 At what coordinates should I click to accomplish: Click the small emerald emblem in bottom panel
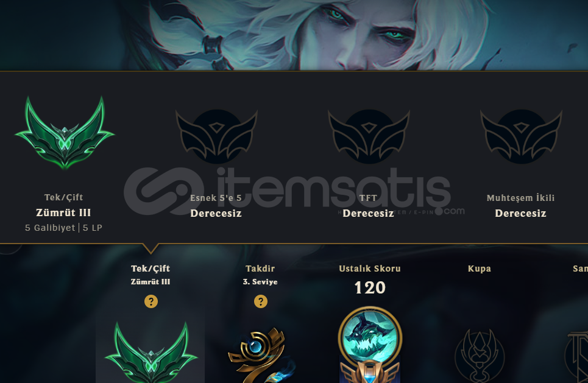click(x=151, y=353)
